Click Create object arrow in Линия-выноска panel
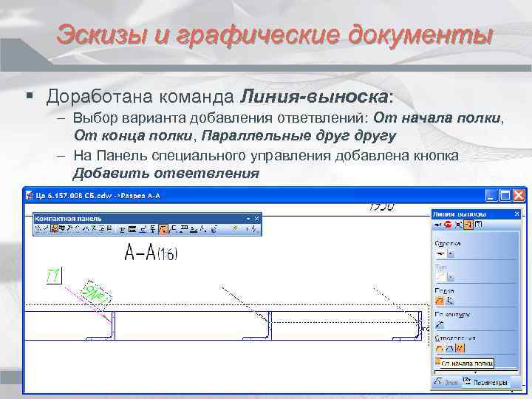 pos(437,225)
